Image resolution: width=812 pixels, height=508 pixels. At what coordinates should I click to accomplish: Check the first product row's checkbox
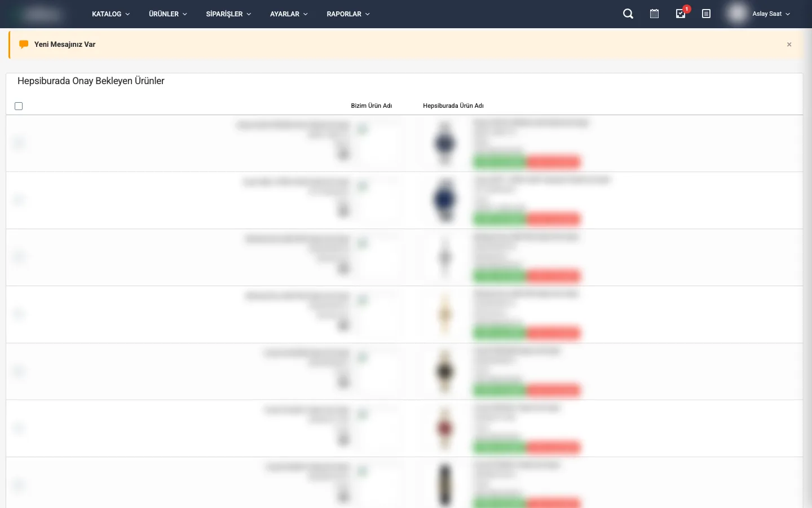pyautogui.click(x=19, y=143)
